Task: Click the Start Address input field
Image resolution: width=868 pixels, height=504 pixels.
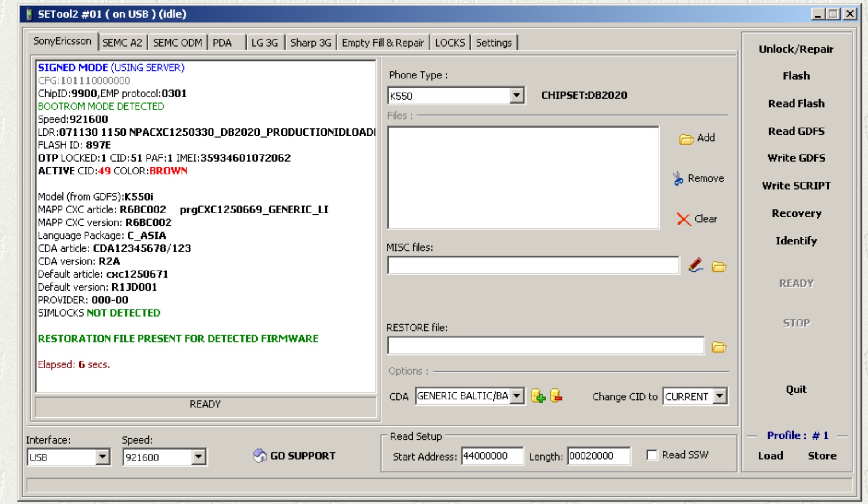Action: (x=492, y=456)
